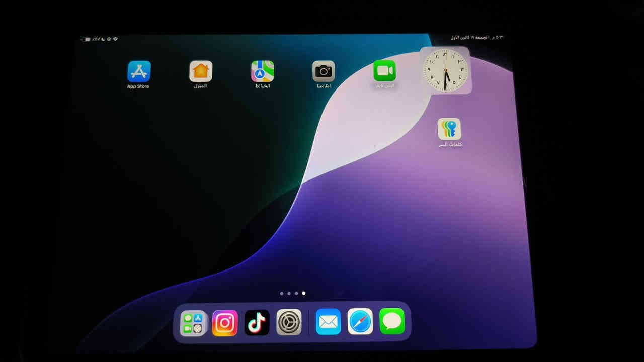644x362 pixels.
Task: Tap the Focus moon indicator in status bar
Action: [x=103, y=39]
